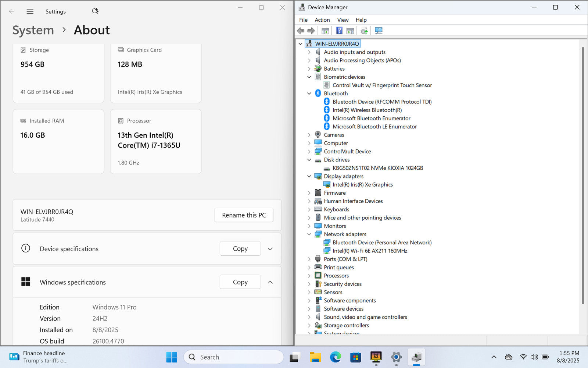Click the Settings gear taskbar icon
This screenshot has width=588, height=368.
click(x=396, y=357)
